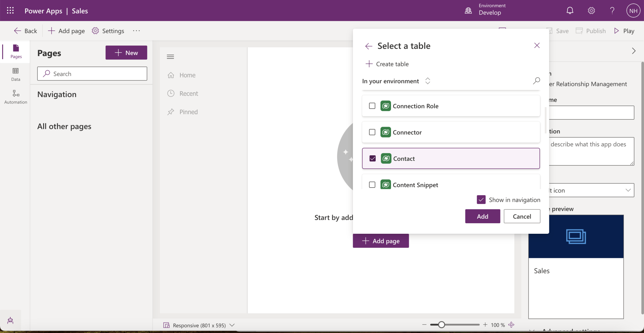This screenshot has width=644, height=333.
Task: Open the Responsive (801 x 595) size dropdown
Action: point(232,325)
